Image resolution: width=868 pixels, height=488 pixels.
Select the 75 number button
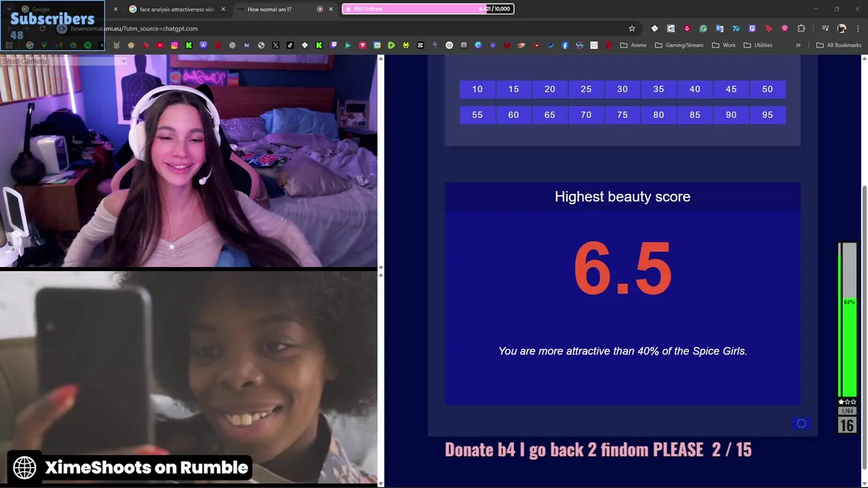click(x=622, y=115)
